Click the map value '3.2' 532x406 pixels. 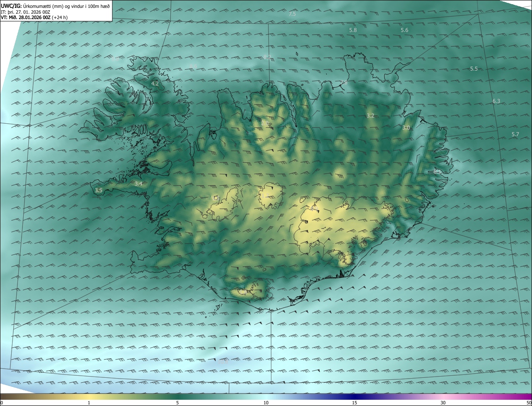click(370, 116)
